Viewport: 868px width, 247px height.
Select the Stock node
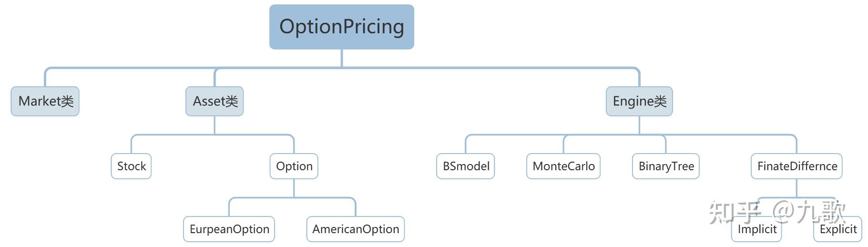pyautogui.click(x=131, y=166)
